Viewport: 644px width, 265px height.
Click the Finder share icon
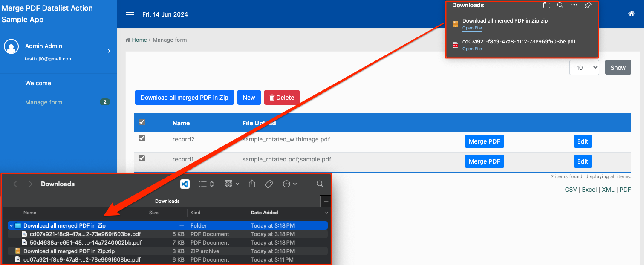[252, 184]
